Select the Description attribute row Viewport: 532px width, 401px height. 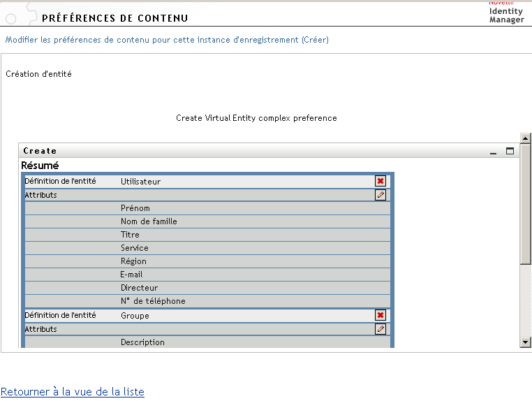tap(207, 342)
